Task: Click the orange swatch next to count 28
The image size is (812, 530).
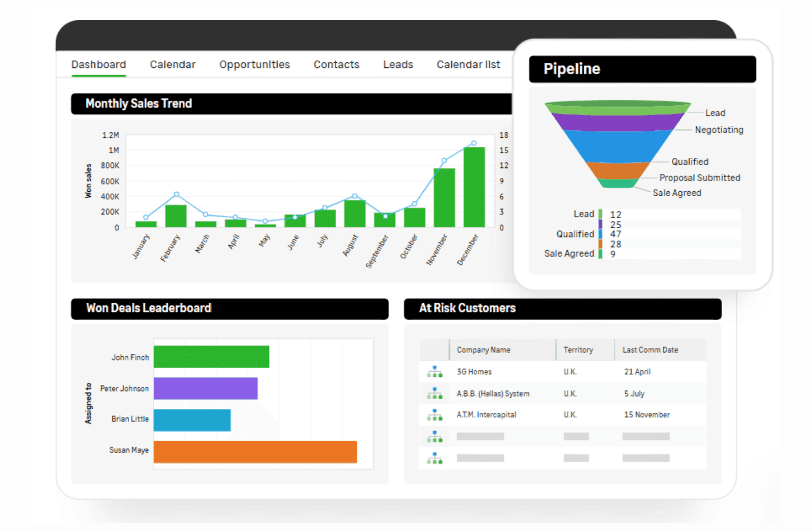Action: click(601, 244)
